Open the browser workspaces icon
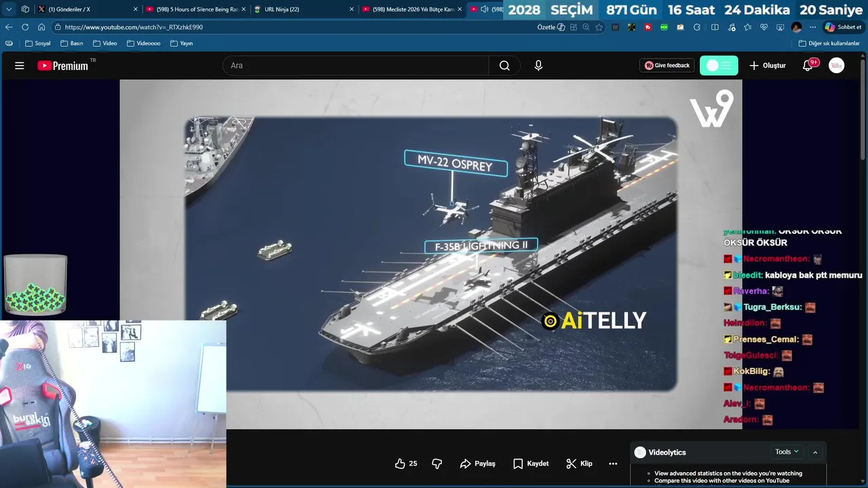This screenshot has width=868, height=488. coord(25,9)
